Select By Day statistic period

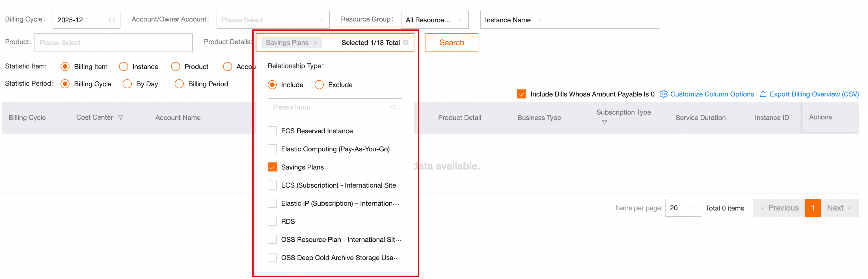pos(127,84)
